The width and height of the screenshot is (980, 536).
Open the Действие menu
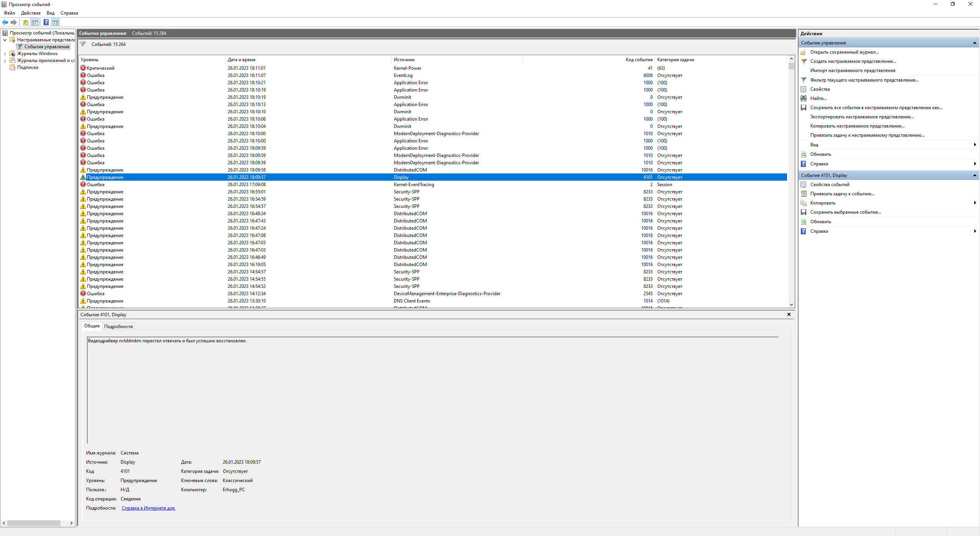click(31, 13)
